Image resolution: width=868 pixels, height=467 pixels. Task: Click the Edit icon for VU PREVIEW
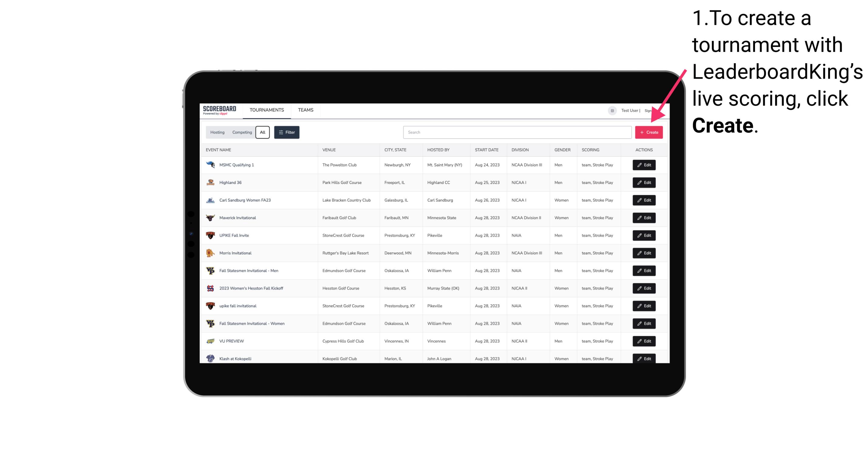point(644,341)
